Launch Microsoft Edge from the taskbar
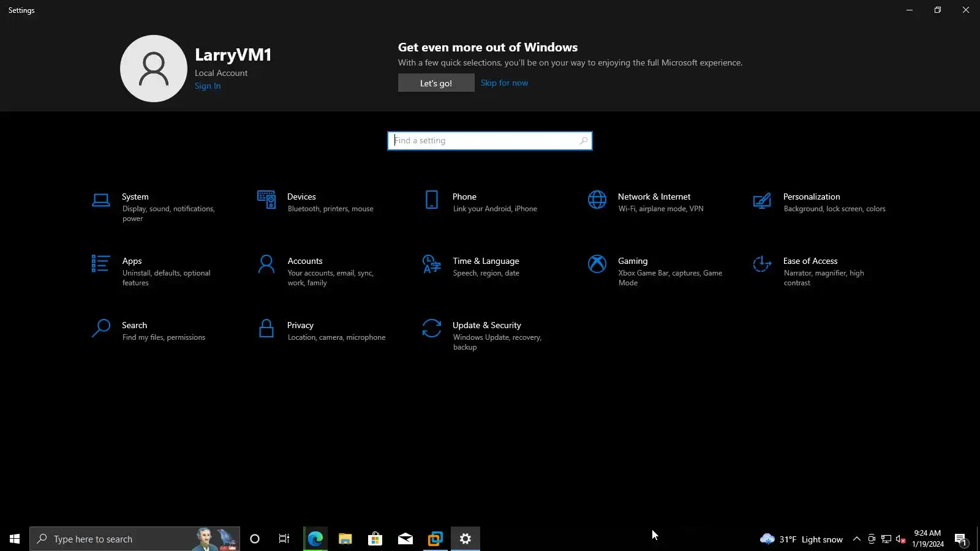Screen dimensions: 980x551 (315, 539)
